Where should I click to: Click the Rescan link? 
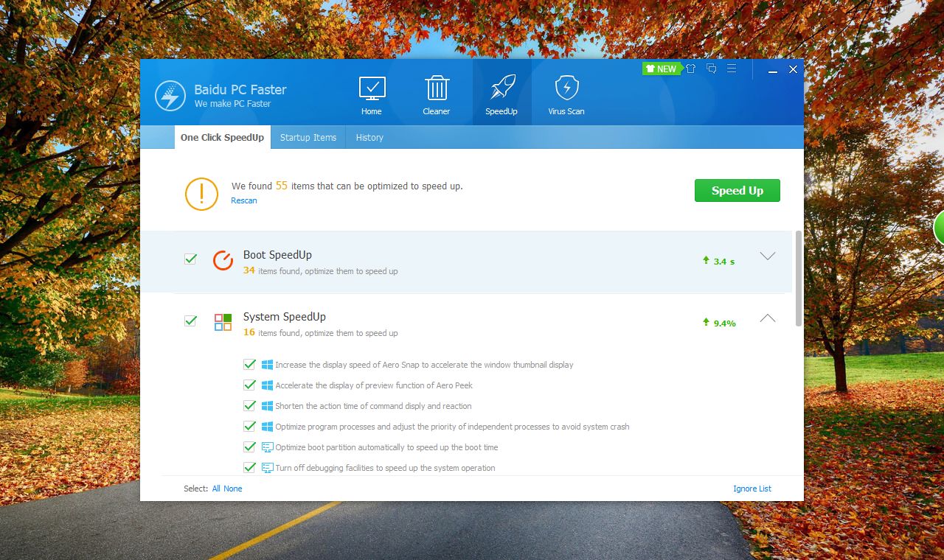point(244,200)
